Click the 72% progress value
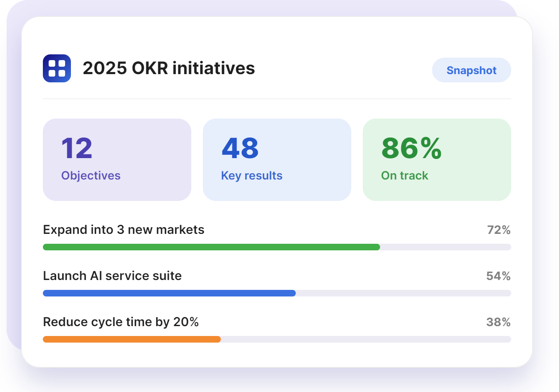Viewport: 559px width, 392px height. point(499,230)
